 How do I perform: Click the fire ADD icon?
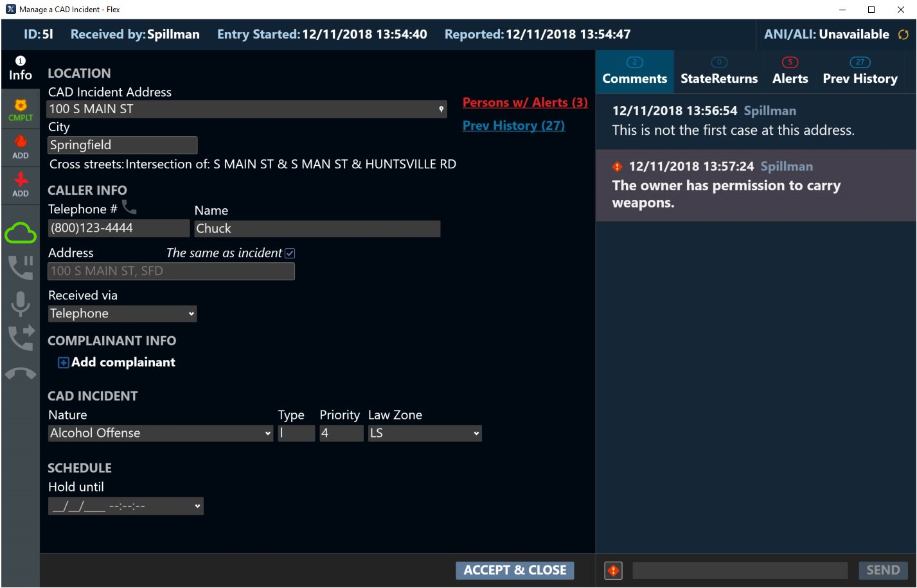pos(21,147)
